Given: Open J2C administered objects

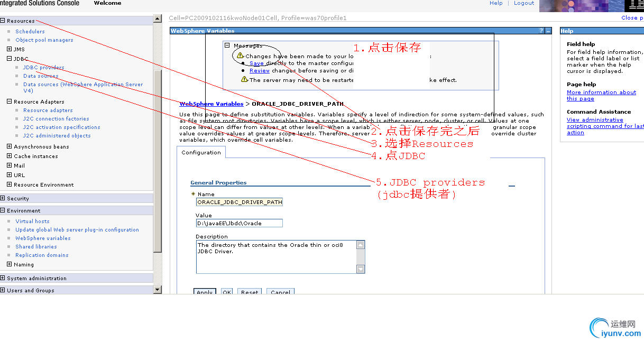Looking at the screenshot, I should pos(57,136).
